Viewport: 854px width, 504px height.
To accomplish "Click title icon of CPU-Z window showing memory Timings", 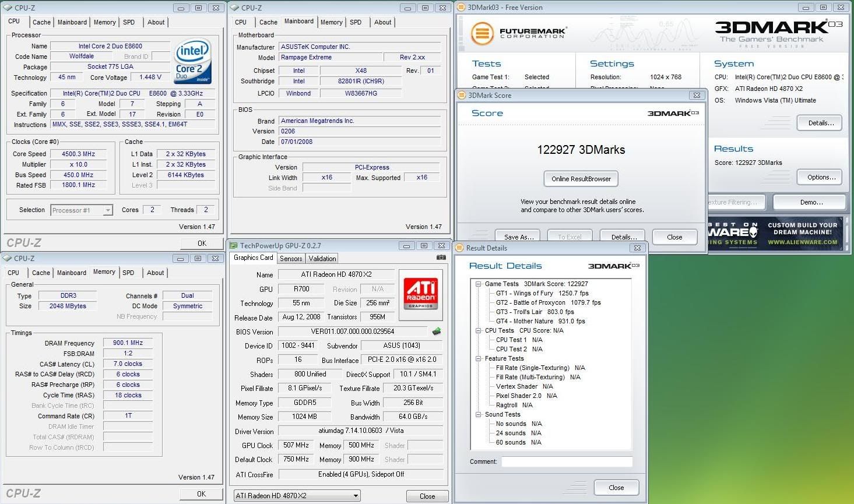I will [x=8, y=258].
